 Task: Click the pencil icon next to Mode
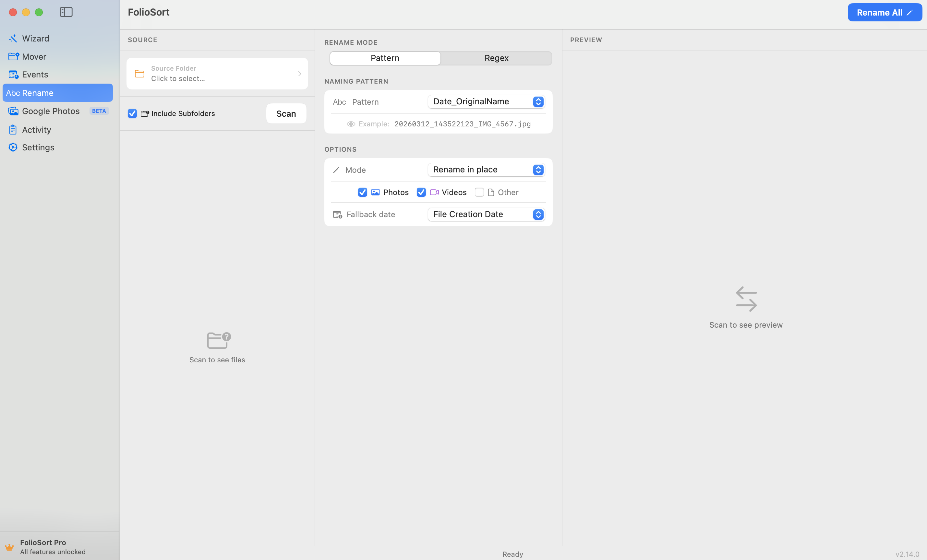click(x=336, y=170)
